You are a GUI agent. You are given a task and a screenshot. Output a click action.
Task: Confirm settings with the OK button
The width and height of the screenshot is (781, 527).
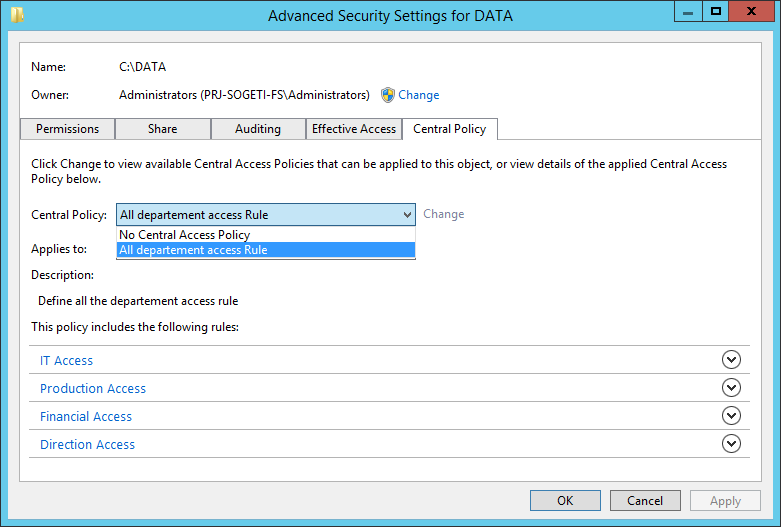[x=565, y=501]
